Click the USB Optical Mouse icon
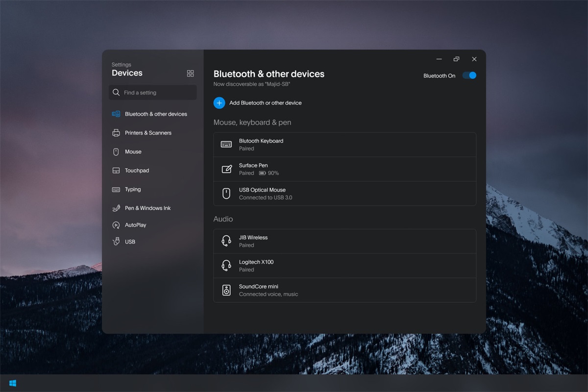The width and height of the screenshot is (588, 392). pyautogui.click(x=226, y=194)
